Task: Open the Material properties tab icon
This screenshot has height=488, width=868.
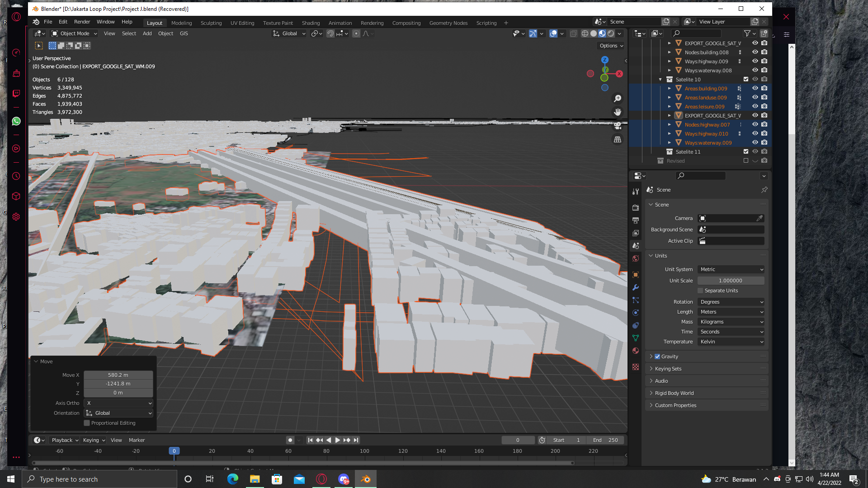Action: (x=636, y=351)
